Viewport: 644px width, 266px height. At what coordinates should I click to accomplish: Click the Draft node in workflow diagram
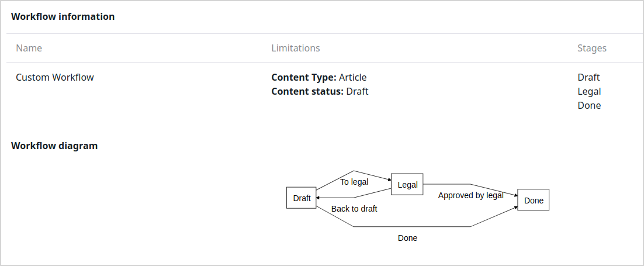point(302,198)
